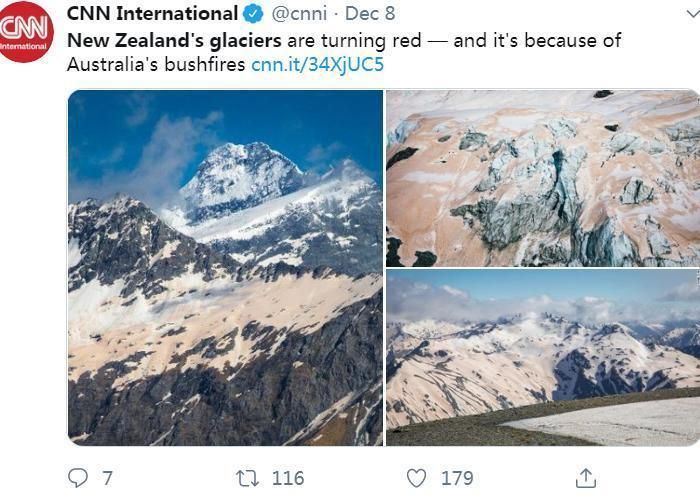Like the tweet with the heart icon
This screenshot has height=503, width=700.
(x=416, y=477)
